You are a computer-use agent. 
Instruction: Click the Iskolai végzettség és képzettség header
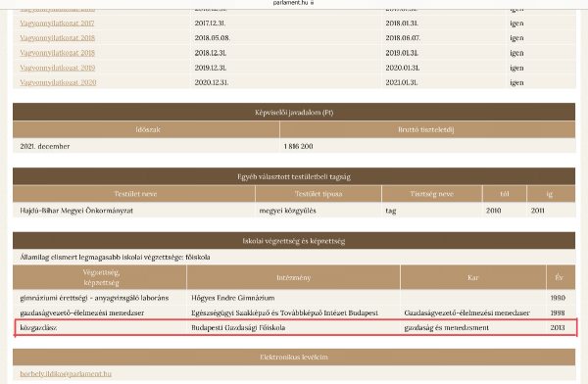[294, 241]
